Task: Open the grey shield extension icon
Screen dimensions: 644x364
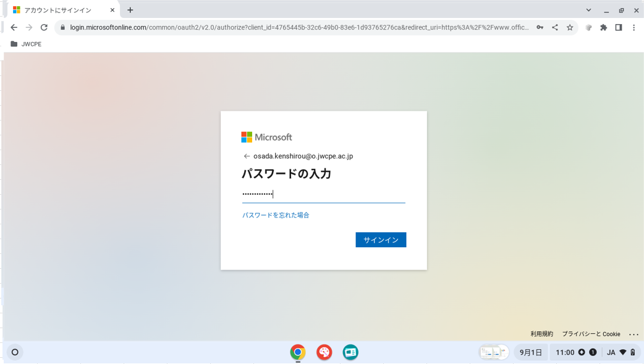Action: point(588,28)
